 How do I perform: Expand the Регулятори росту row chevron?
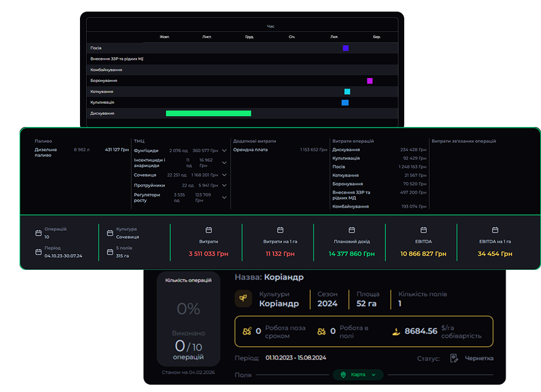coord(224,197)
